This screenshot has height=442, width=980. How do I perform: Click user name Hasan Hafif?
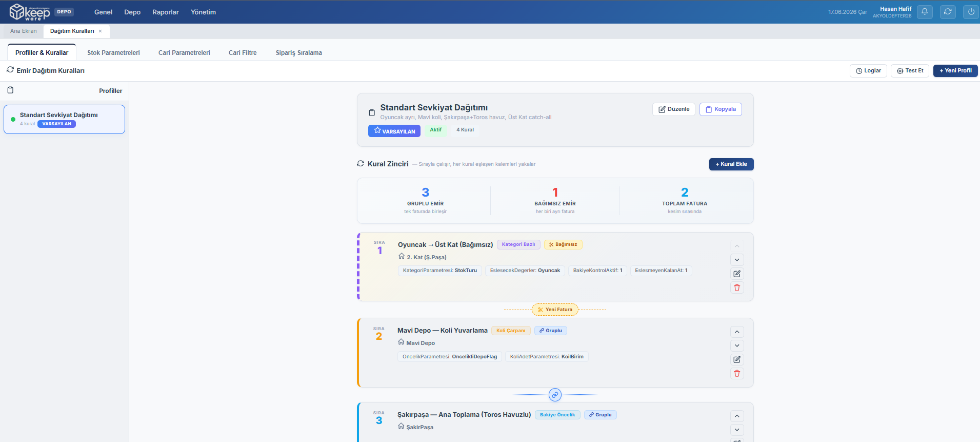click(x=895, y=9)
